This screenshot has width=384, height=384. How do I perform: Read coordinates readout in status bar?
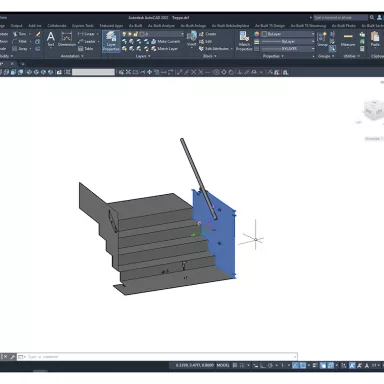click(194, 365)
